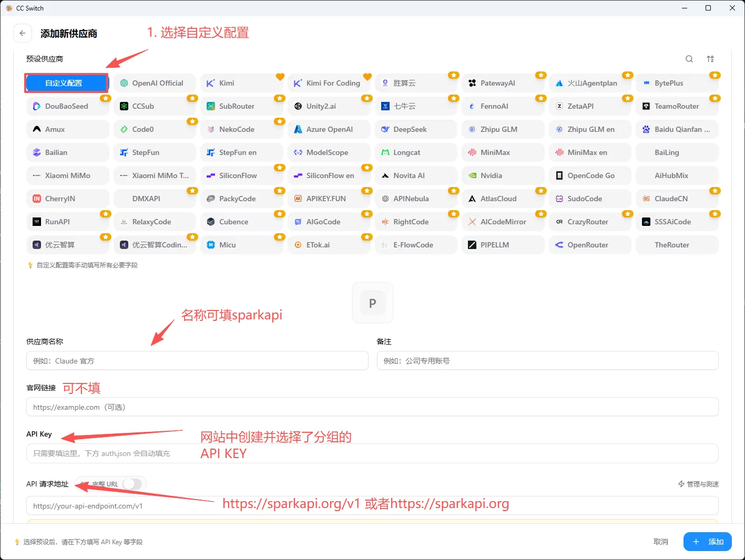Viewport: 745px width, 560px height.
Task: Click the 取消 button
Action: [661, 542]
